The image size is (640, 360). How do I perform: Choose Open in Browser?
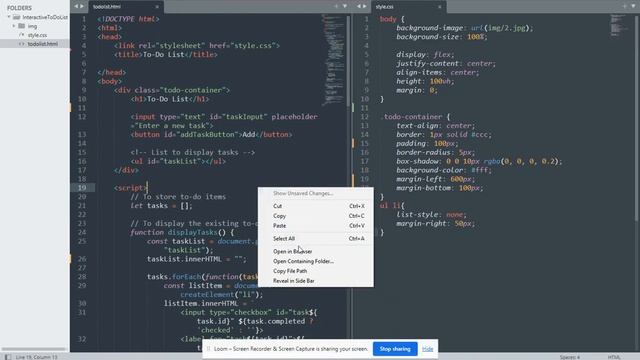tap(316, 251)
